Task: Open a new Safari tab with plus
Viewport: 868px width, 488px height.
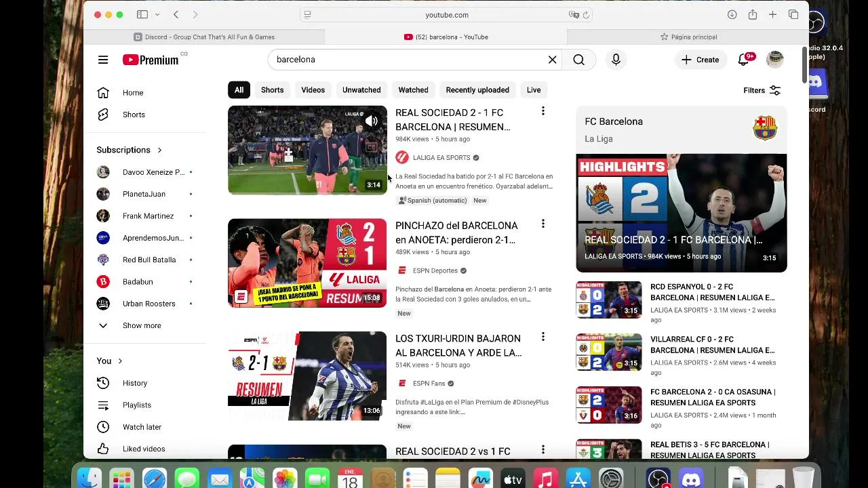Action: point(772,15)
